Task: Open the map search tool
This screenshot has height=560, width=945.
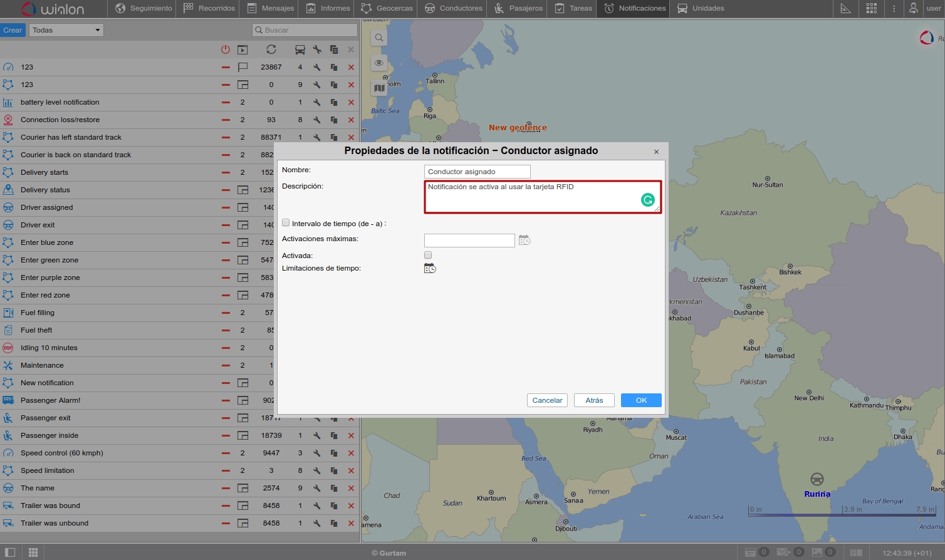Action: click(379, 38)
